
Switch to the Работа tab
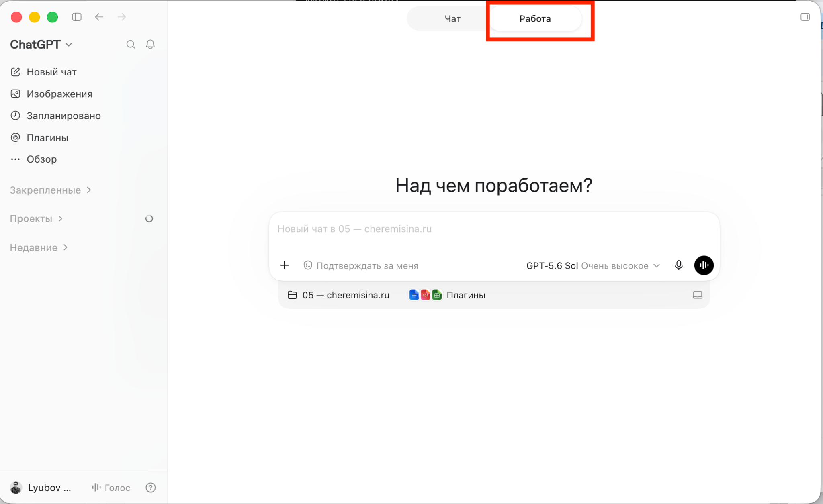pos(535,18)
